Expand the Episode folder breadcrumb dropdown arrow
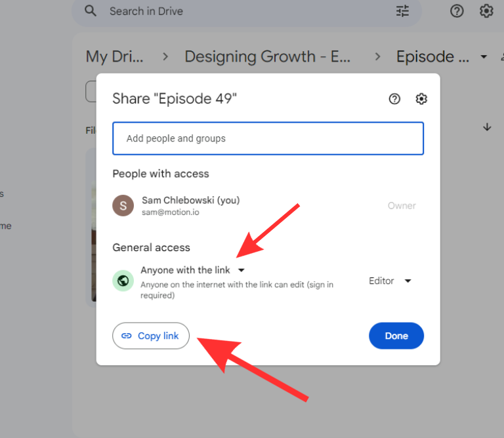The height and width of the screenshot is (438, 504). point(484,57)
